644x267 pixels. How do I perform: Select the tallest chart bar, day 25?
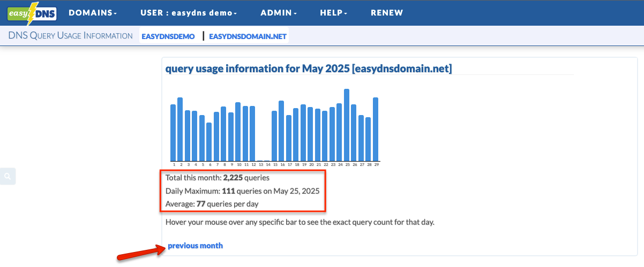[347, 125]
